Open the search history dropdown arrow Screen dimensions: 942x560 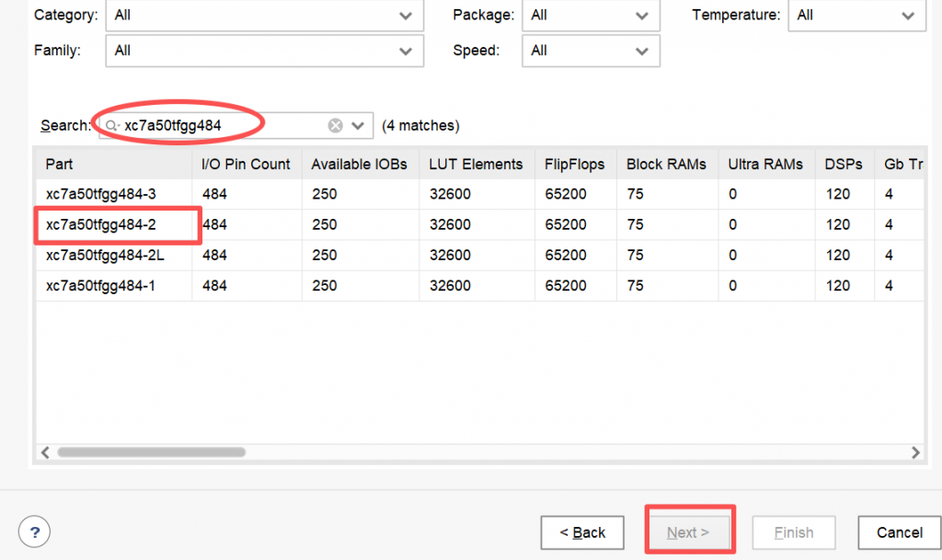pos(358,125)
